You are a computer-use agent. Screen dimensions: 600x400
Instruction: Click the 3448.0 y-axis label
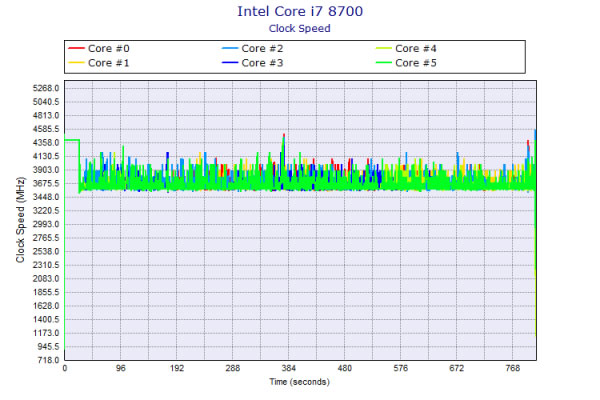pyautogui.click(x=46, y=197)
